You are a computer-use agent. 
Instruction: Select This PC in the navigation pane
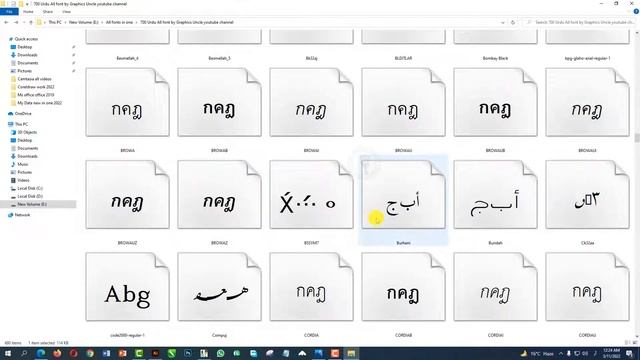tap(21, 124)
